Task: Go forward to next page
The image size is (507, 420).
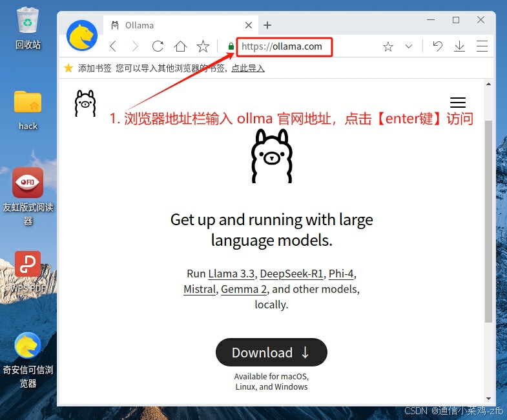Action: 135,46
